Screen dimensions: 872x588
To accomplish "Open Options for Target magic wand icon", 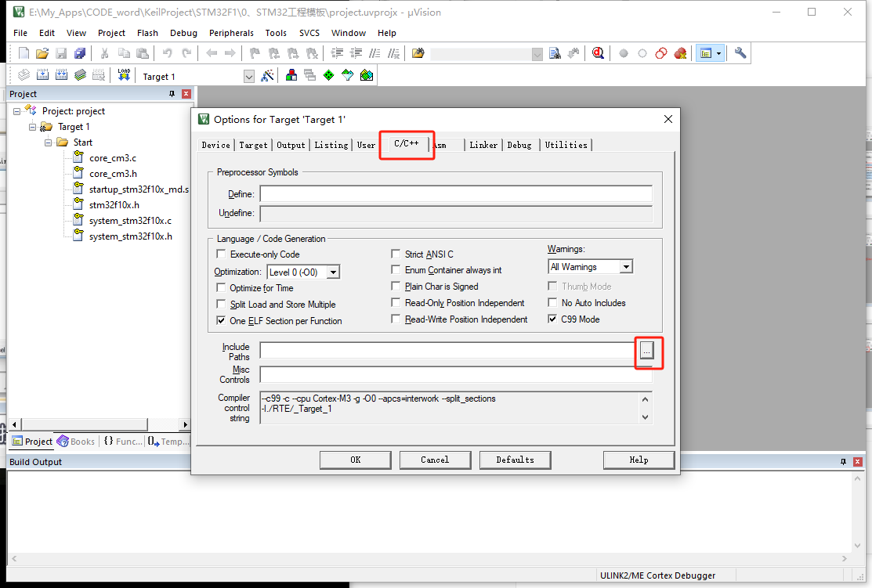I will click(267, 75).
